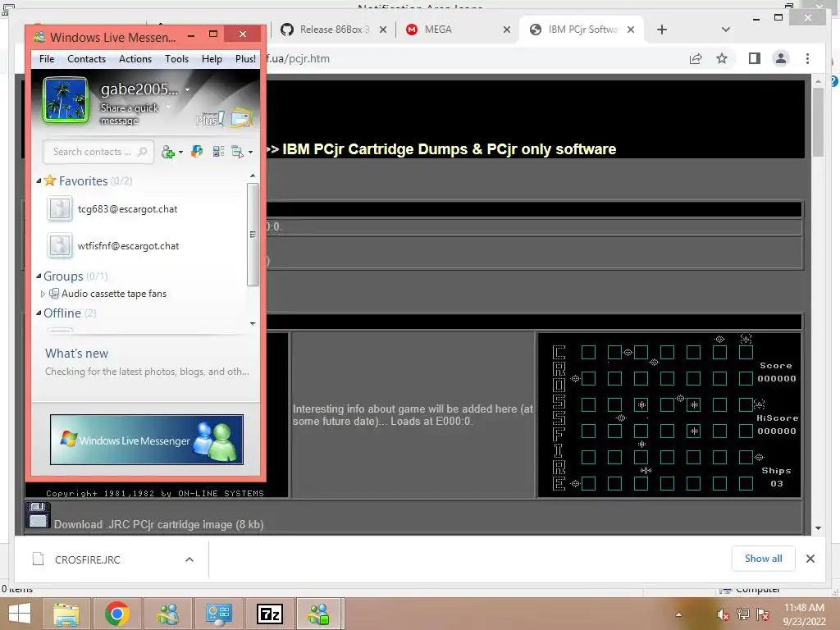
Task: Click the Favorites star icon
Action: (50, 180)
